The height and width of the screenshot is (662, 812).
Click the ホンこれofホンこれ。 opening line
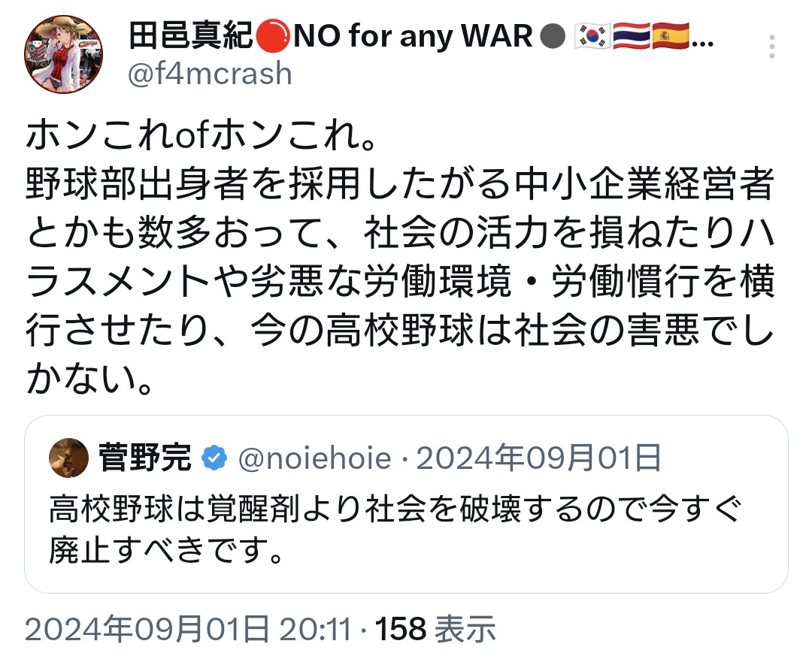(x=190, y=137)
